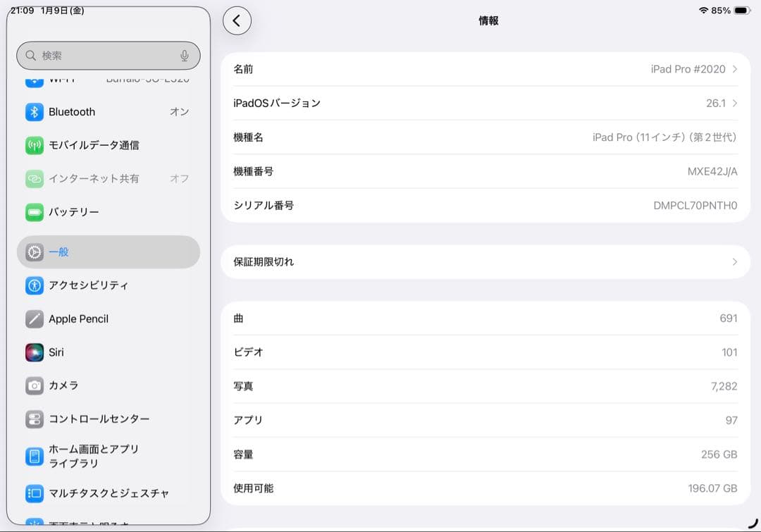The height and width of the screenshot is (532, 761).
Task: Open カメラ settings via its camera icon
Action: coord(35,385)
